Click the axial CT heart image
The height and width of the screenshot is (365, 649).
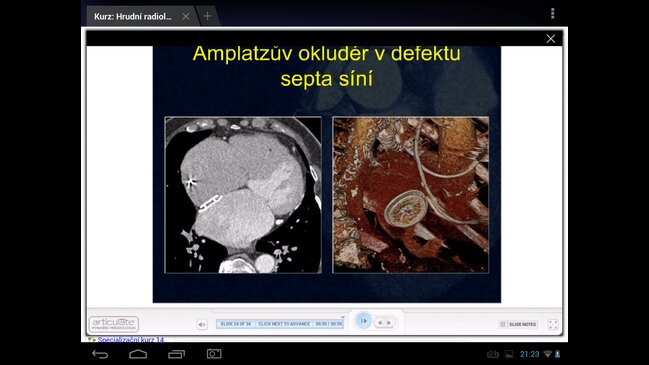243,195
